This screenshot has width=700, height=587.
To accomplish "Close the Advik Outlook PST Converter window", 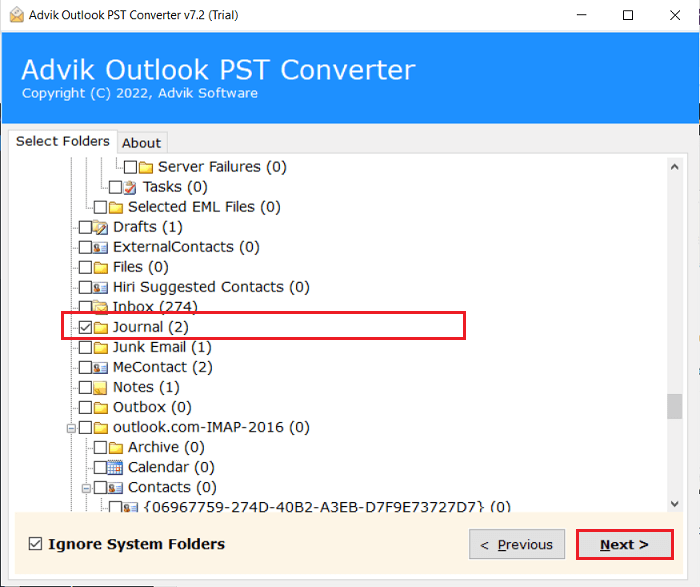I will (x=675, y=15).
